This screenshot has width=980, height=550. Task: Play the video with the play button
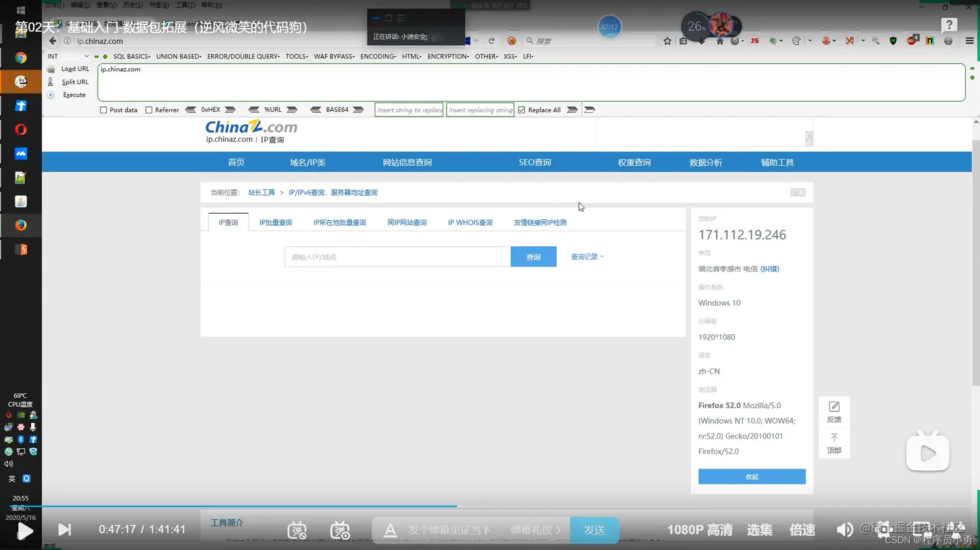click(x=25, y=531)
